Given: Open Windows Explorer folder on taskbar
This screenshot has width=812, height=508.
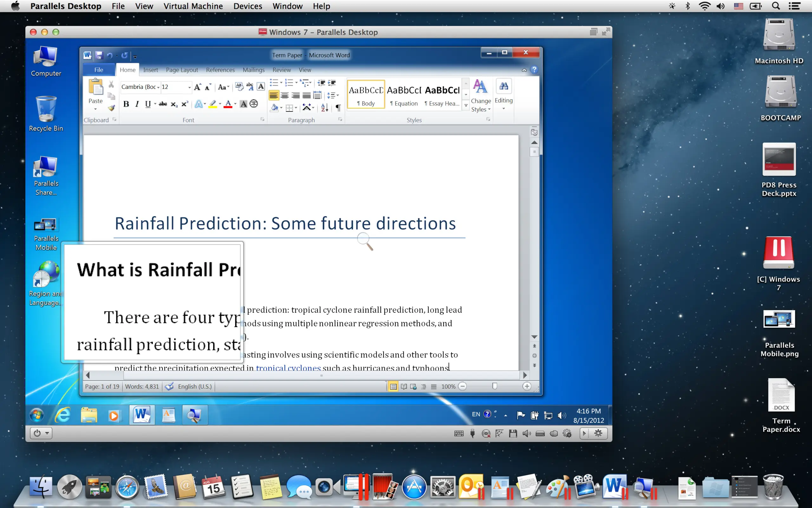Looking at the screenshot, I should 89,415.
